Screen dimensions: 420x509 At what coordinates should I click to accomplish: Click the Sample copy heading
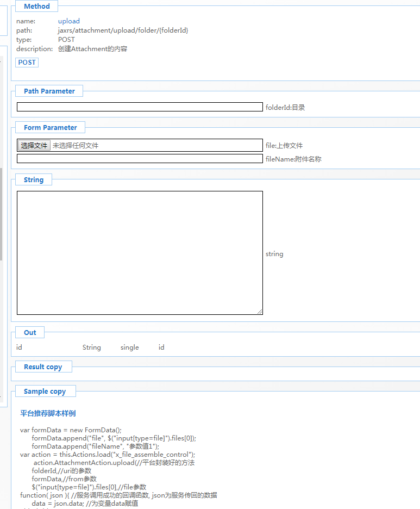45,391
